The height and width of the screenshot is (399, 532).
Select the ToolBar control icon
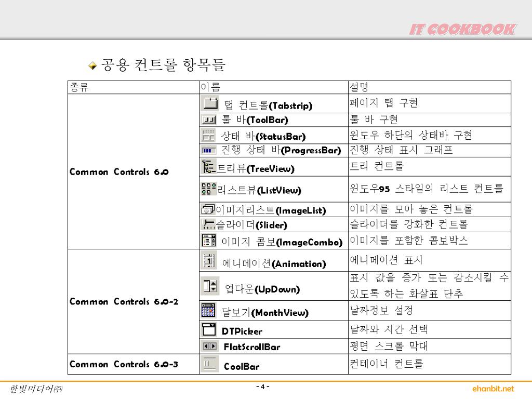tap(208, 120)
